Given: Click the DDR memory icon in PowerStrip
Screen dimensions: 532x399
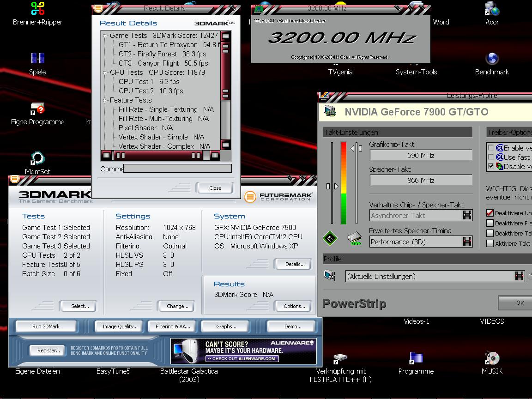Looking at the screenshot, I should 355,238.
